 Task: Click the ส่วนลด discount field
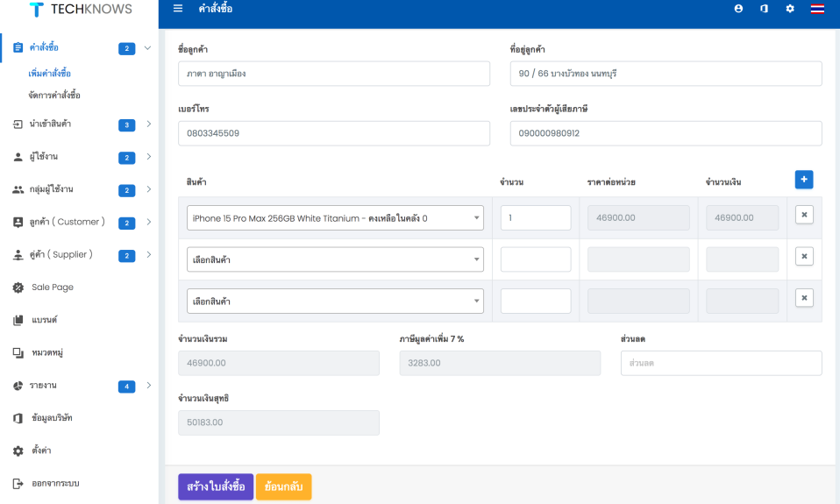(721, 363)
